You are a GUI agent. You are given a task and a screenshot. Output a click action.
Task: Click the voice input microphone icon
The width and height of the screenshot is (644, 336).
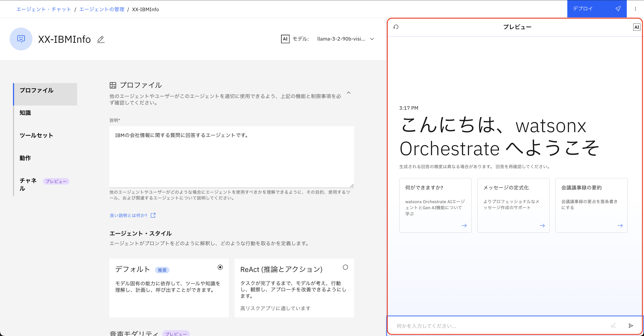coord(614,325)
